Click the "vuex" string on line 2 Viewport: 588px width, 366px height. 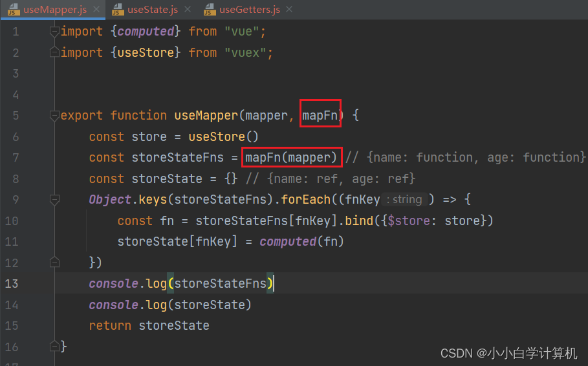245,52
